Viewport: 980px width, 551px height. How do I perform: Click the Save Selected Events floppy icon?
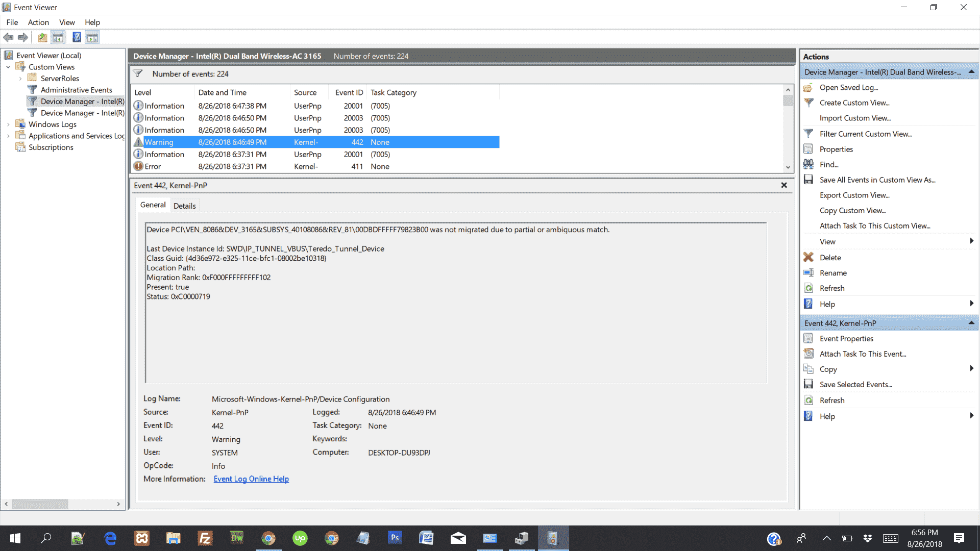808,384
